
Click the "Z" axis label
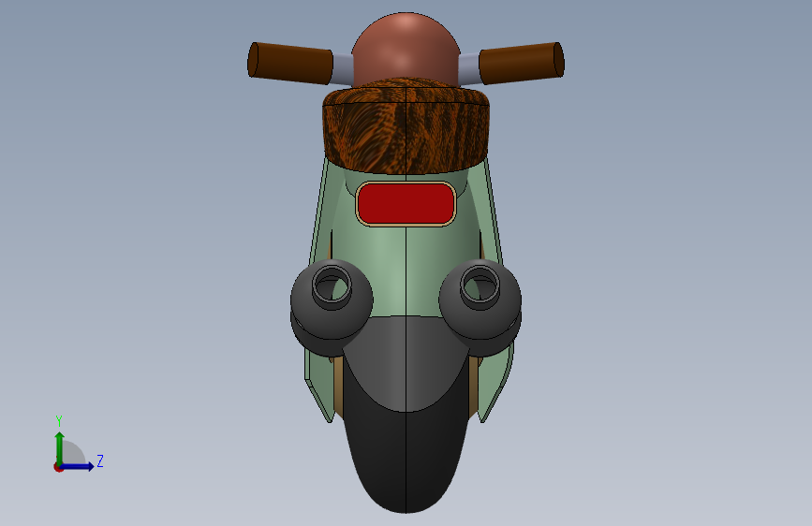tap(100, 460)
